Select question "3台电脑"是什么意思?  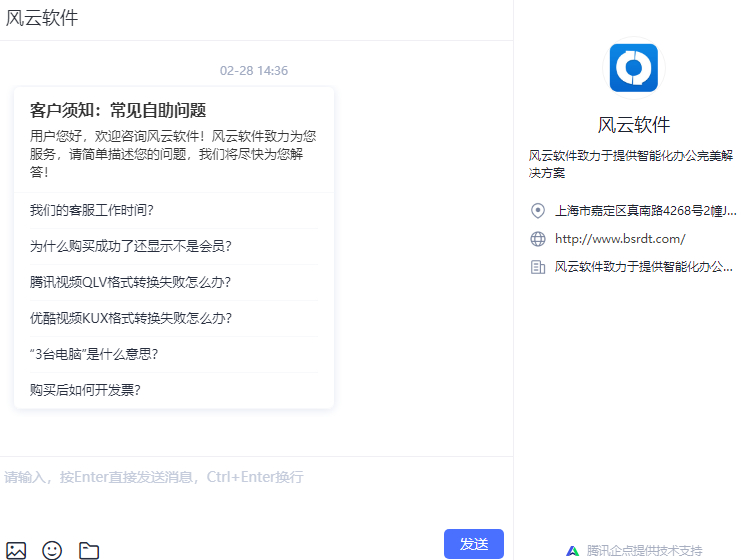93,354
